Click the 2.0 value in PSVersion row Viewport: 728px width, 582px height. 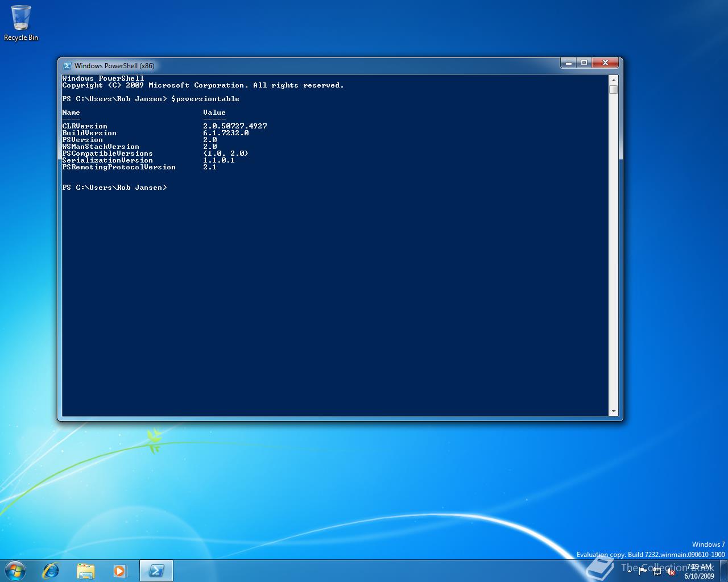(210, 140)
